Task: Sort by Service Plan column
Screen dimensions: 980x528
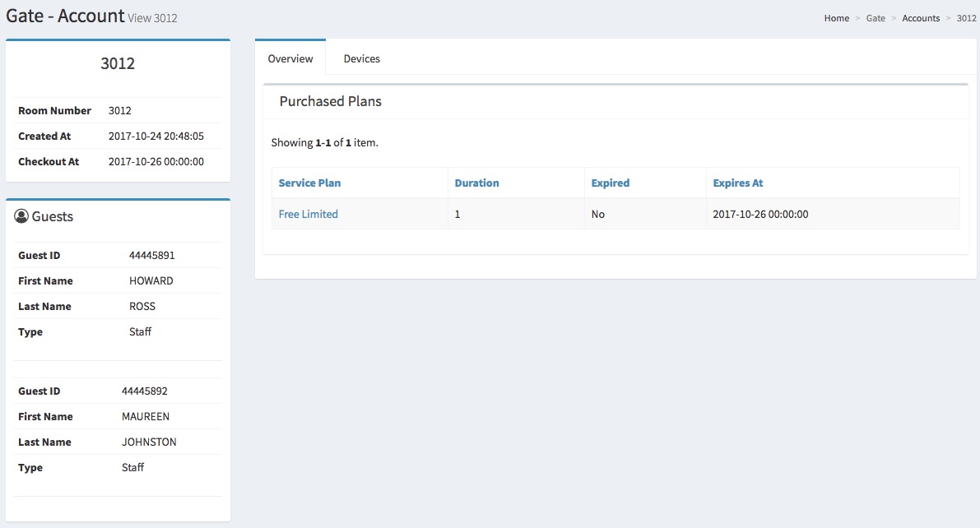Action: pyautogui.click(x=309, y=183)
